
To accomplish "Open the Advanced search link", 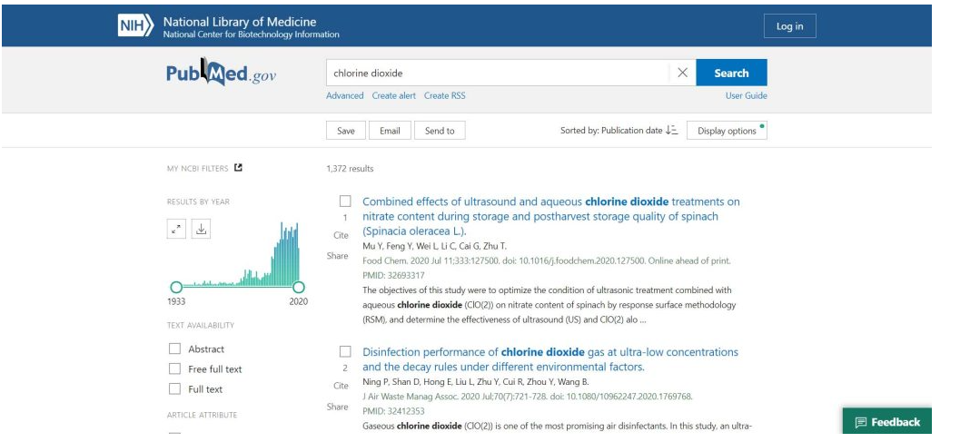I will (x=345, y=96).
